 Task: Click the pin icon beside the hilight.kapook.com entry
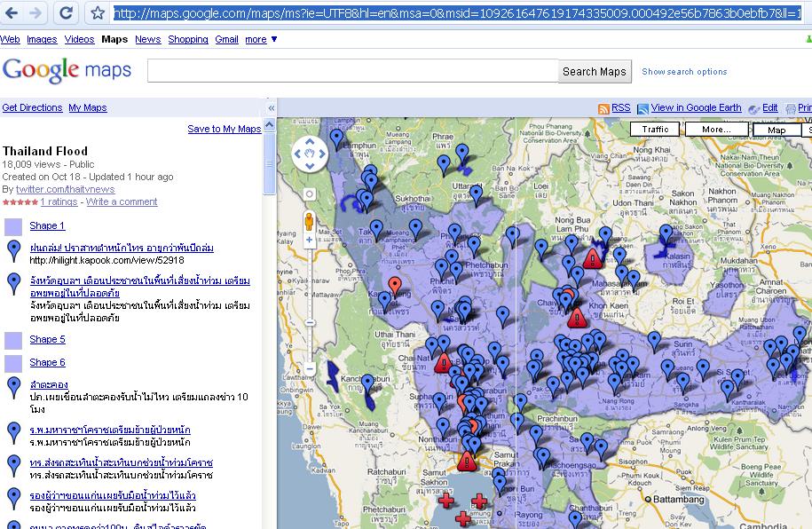click(x=13, y=251)
